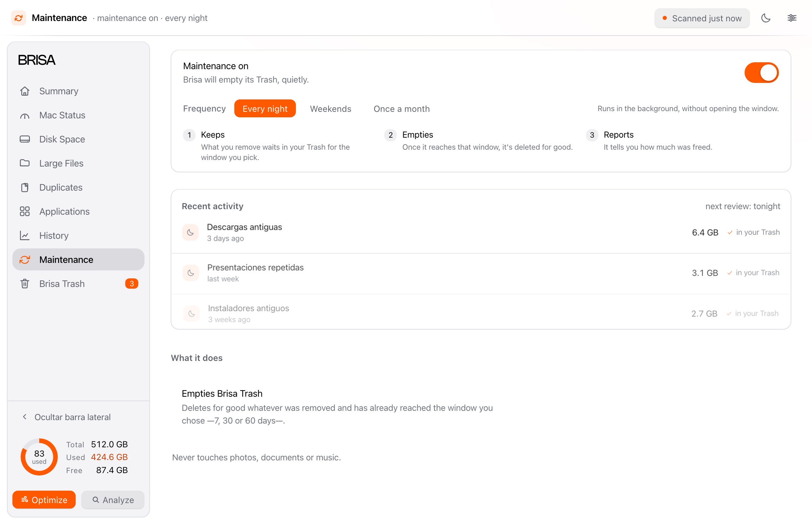This screenshot has width=812, height=523.
Task: Open the Summary section
Action: [78, 91]
